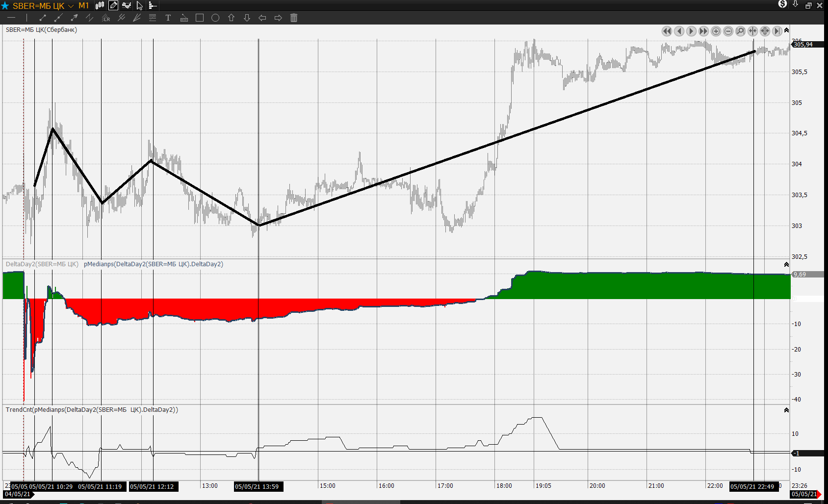The height and width of the screenshot is (504, 828).
Task: Open the M1 timeframe selector
Action: click(83, 5)
